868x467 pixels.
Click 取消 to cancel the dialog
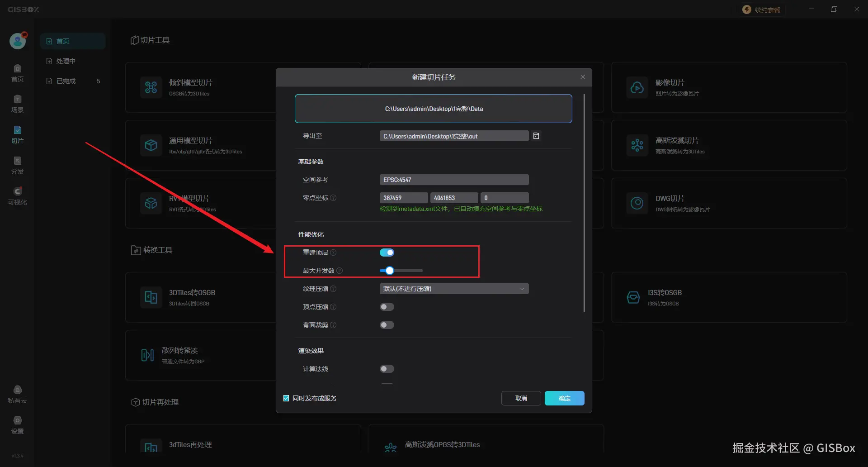521,398
